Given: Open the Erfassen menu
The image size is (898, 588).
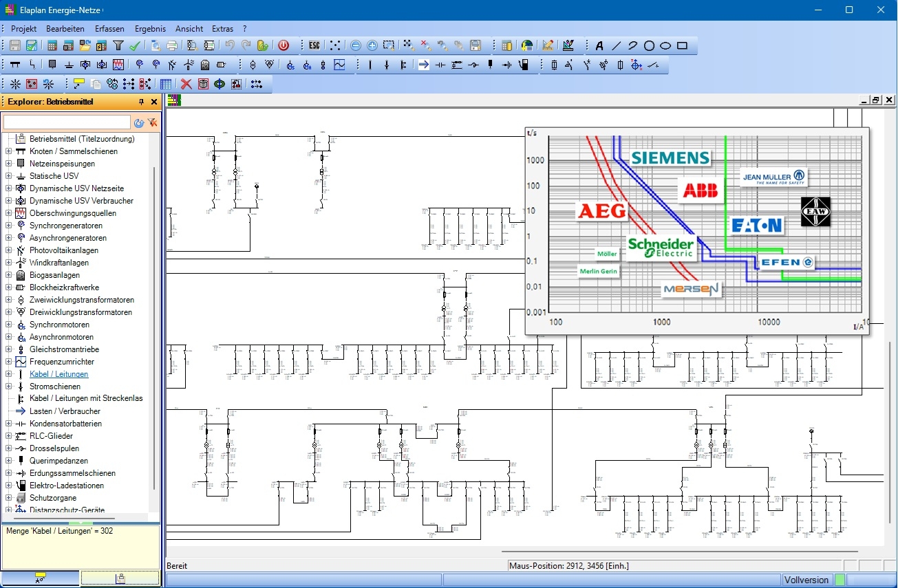Looking at the screenshot, I should pyautogui.click(x=110, y=29).
